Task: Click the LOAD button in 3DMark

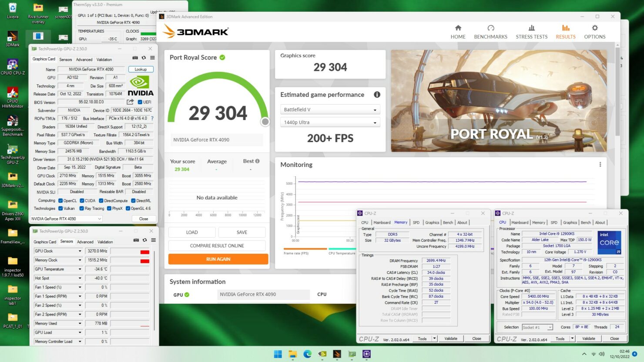Action: click(192, 232)
